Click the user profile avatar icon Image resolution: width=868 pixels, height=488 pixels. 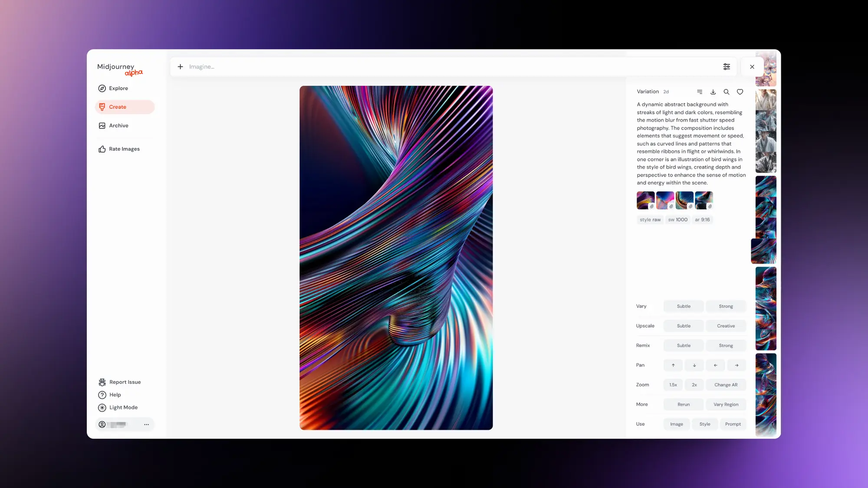(x=102, y=424)
